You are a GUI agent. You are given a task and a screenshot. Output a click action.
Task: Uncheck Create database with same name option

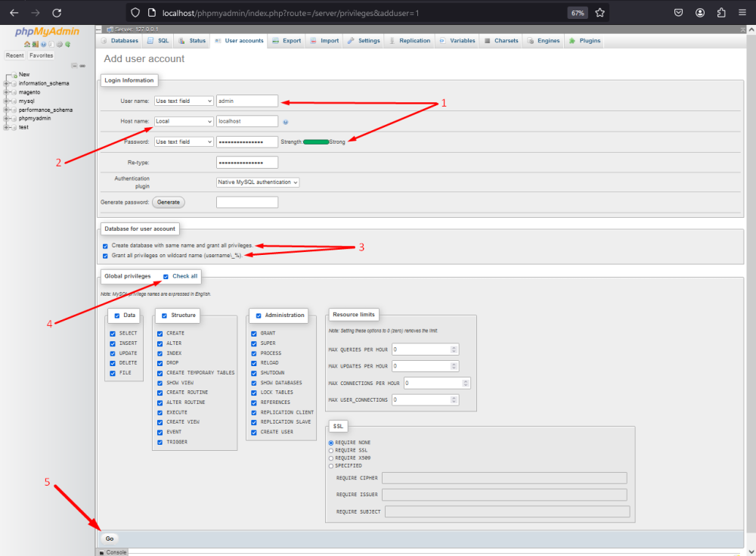[x=105, y=246]
